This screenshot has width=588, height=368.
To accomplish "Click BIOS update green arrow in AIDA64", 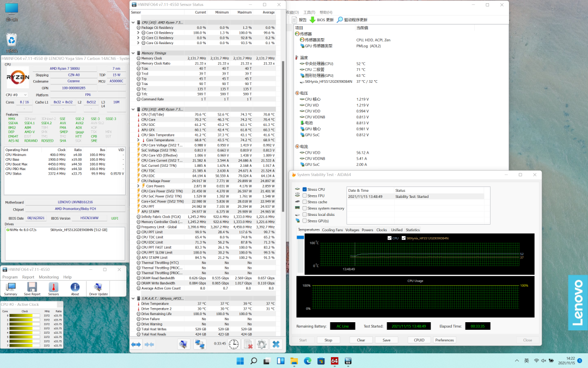I will pos(313,20).
